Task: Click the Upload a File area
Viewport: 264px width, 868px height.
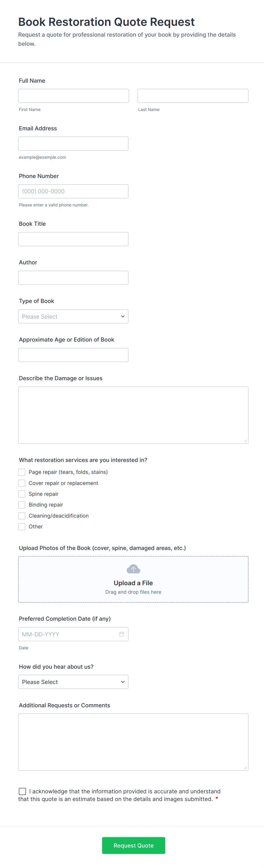Action: click(x=133, y=583)
